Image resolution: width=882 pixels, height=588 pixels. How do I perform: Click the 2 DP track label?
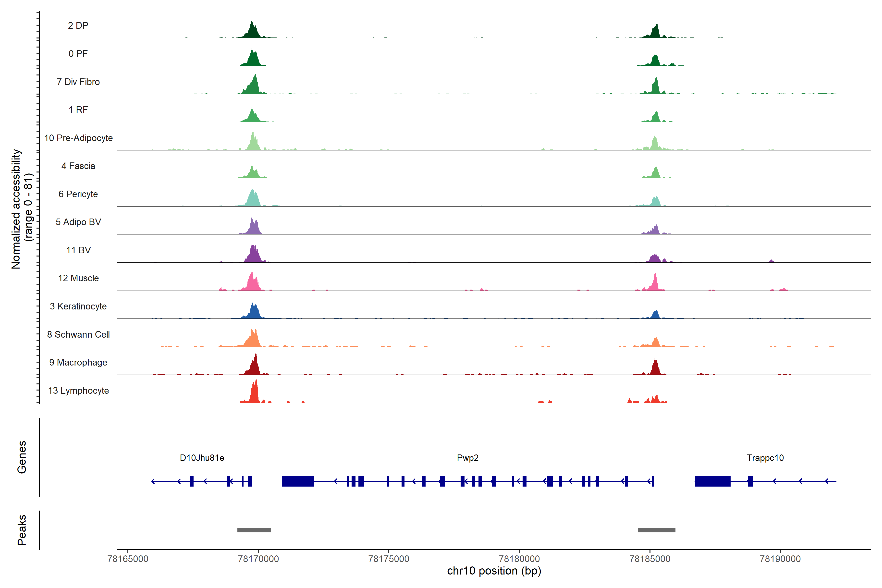(x=78, y=25)
